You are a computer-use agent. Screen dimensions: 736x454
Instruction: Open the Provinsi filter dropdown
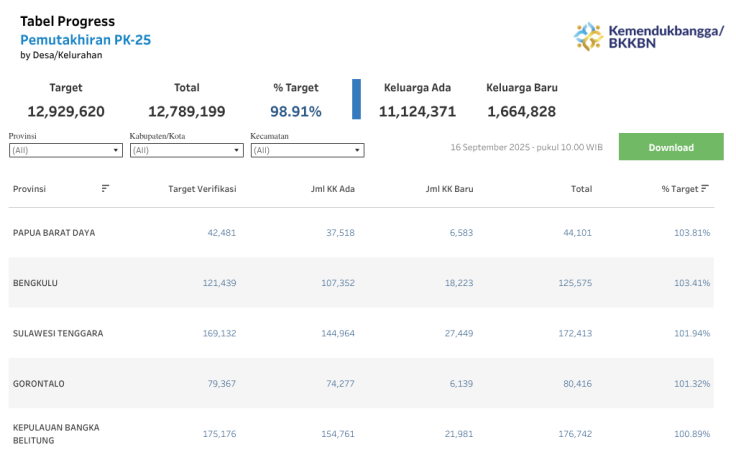tap(65, 150)
